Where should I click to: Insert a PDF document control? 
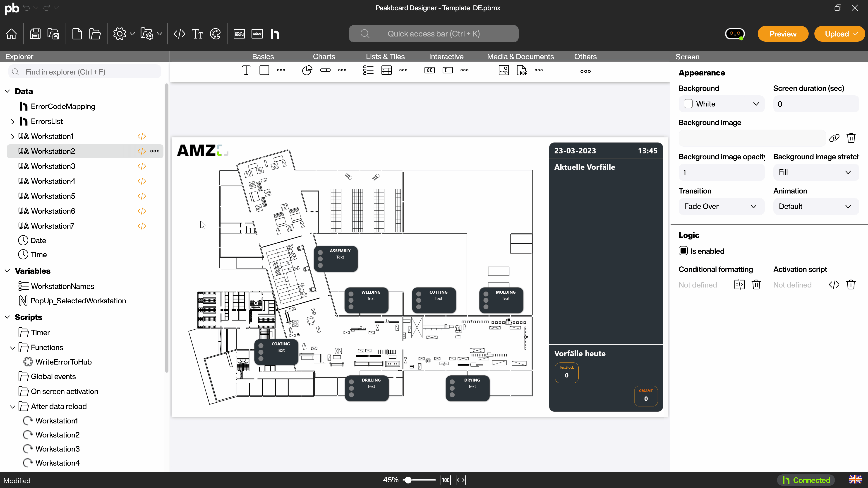(522, 70)
